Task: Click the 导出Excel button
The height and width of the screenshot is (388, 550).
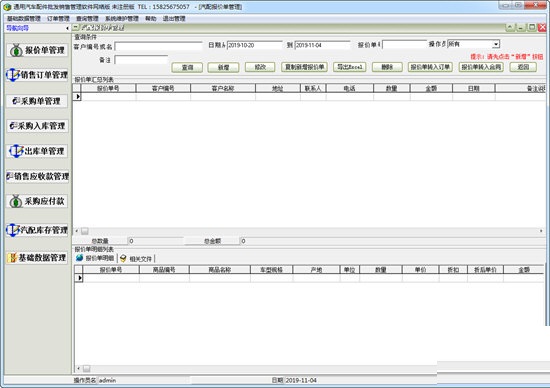Action: click(x=350, y=67)
